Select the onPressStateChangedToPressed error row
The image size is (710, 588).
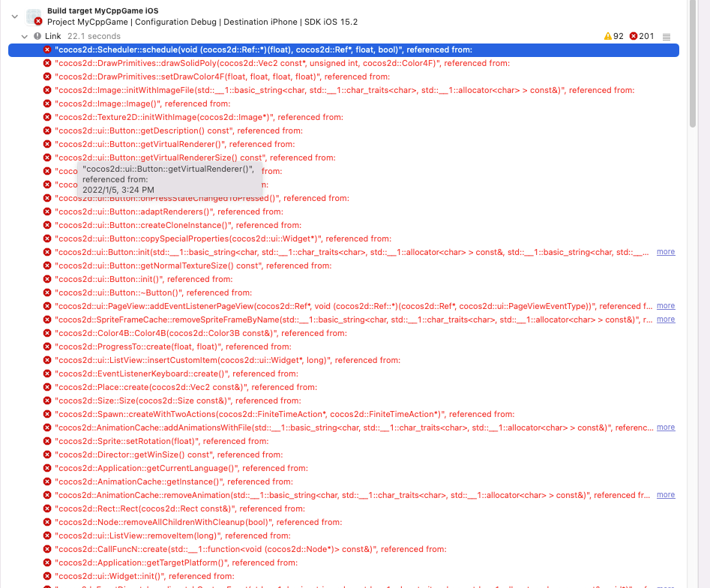click(202, 198)
